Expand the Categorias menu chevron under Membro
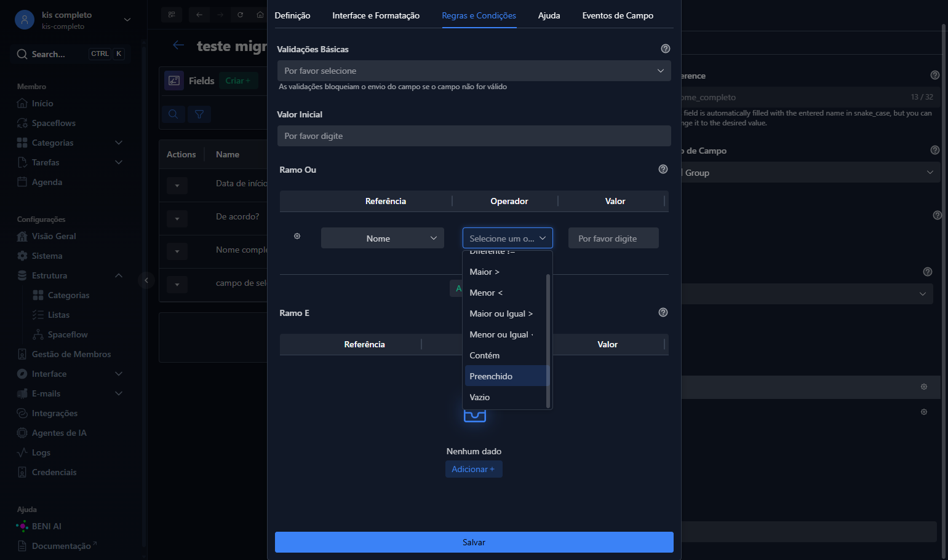The width and height of the screenshot is (948, 560). pyautogui.click(x=119, y=143)
